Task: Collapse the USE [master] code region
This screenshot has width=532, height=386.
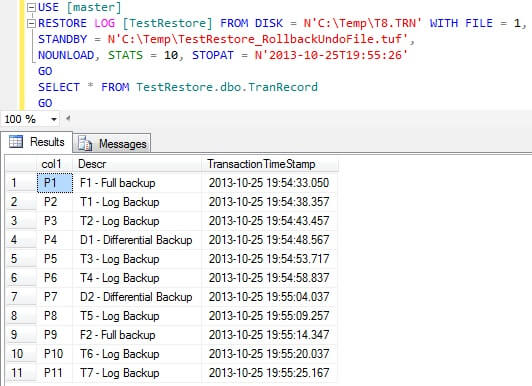Action: coord(31,7)
